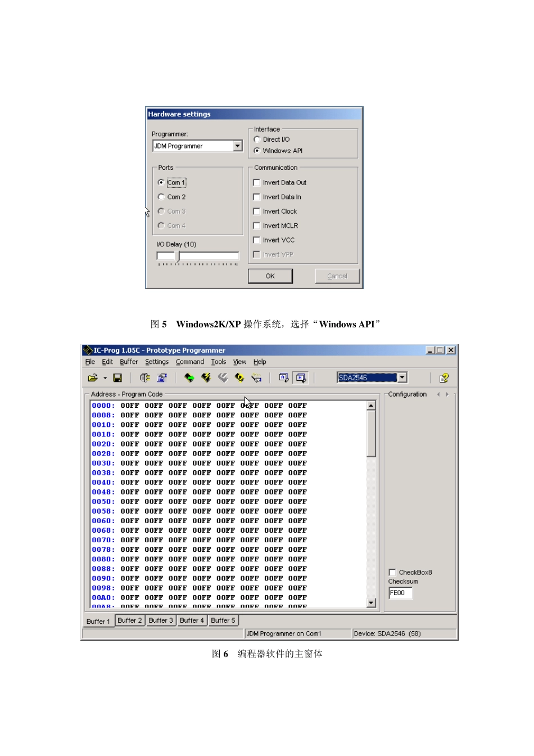
Task: Click address 0050: row label
Action: pos(103,502)
